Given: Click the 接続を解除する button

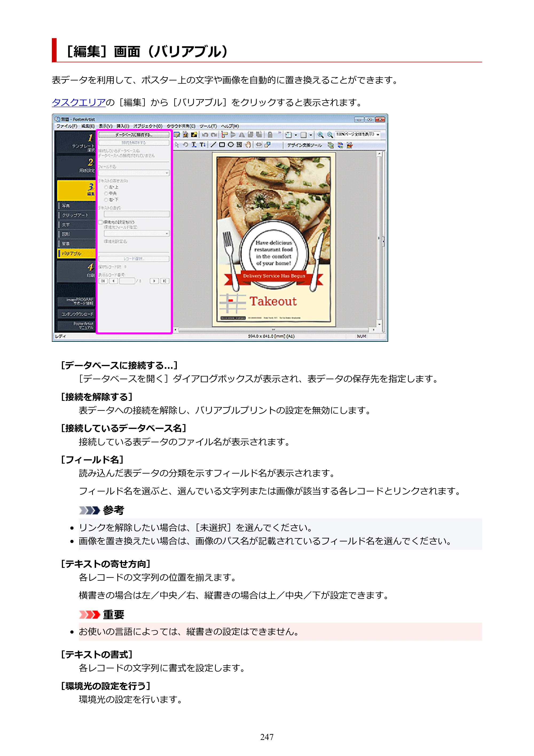Looking at the screenshot, I should (134, 143).
